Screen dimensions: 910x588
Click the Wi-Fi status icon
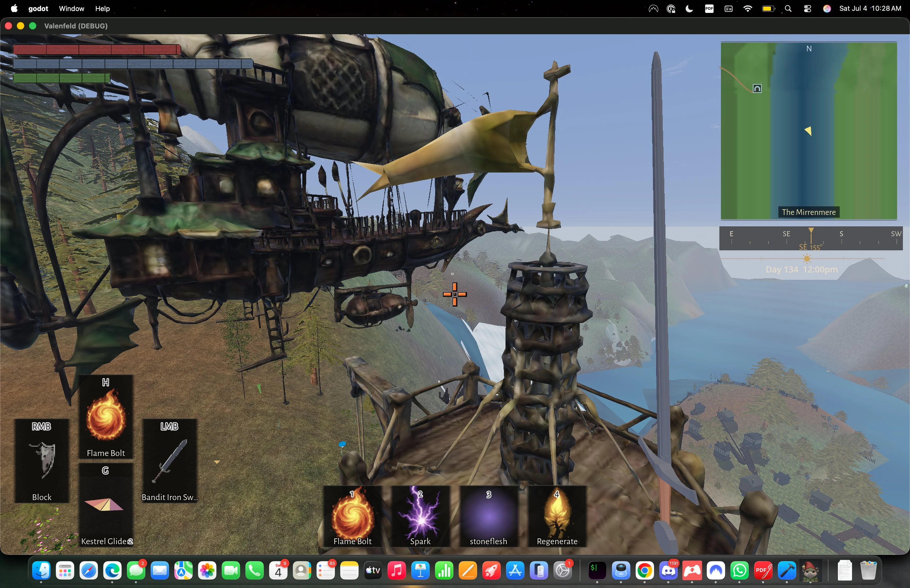tap(747, 8)
